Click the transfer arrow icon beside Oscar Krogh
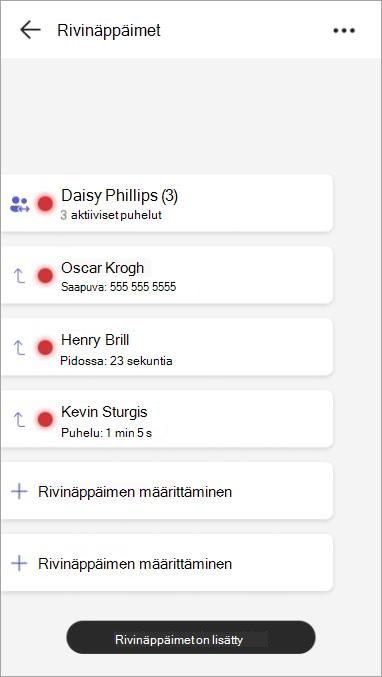Image resolution: width=382 pixels, height=677 pixels. 20,275
